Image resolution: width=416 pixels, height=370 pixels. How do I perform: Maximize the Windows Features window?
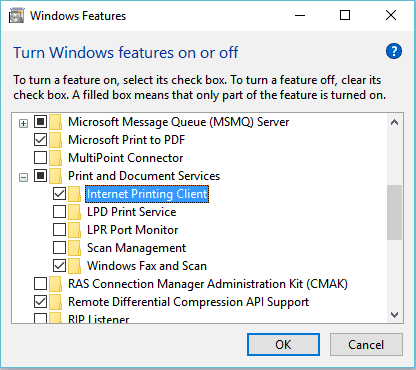pyautogui.click(x=345, y=15)
